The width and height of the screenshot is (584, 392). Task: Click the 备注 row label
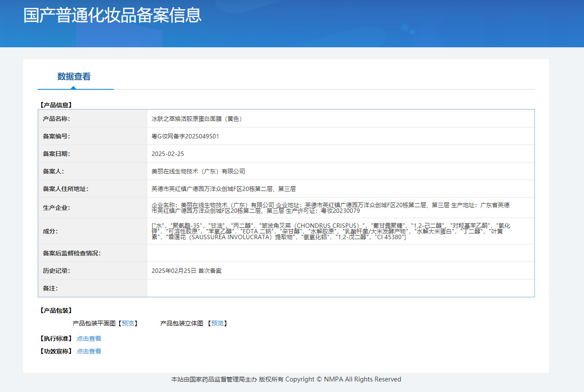[x=50, y=288]
